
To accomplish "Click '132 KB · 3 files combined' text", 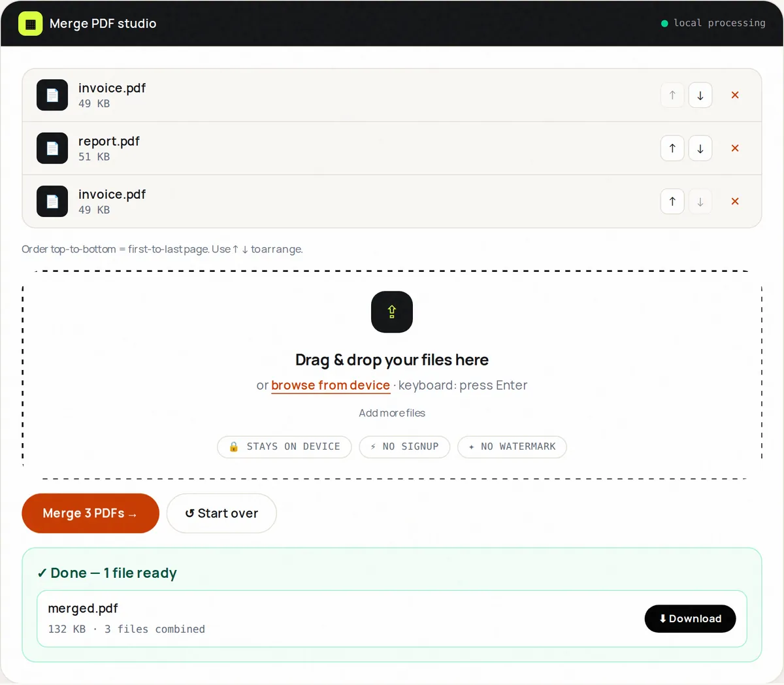I will pyautogui.click(x=126, y=629).
